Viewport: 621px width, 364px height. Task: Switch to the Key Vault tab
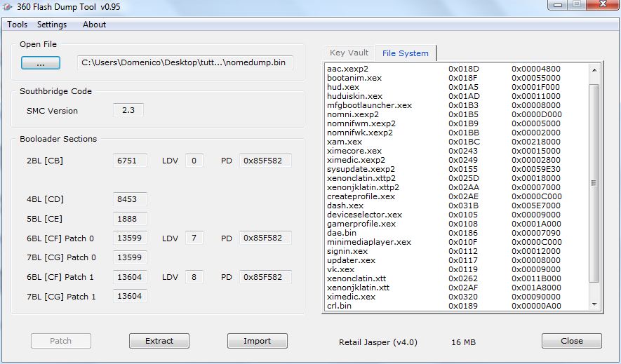point(349,53)
